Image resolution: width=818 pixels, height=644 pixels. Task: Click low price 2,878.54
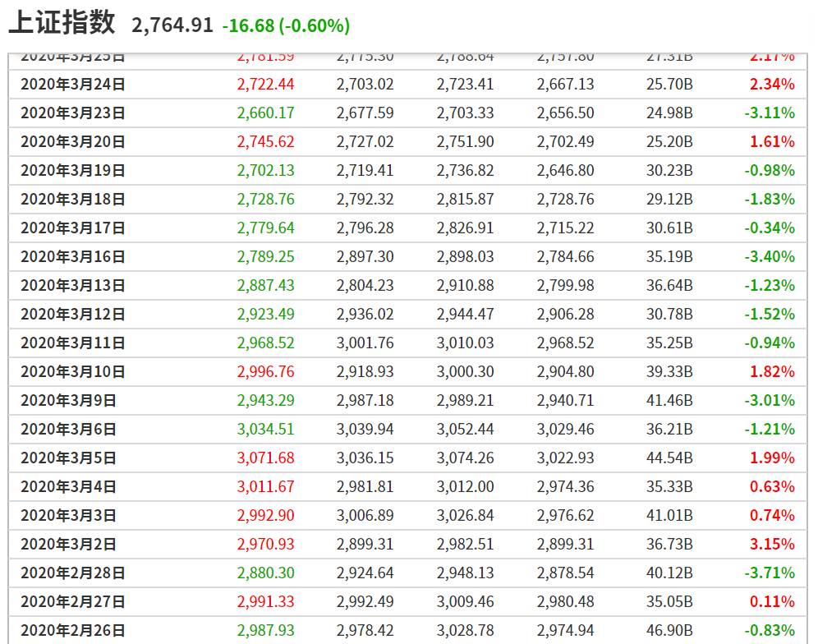(566, 573)
